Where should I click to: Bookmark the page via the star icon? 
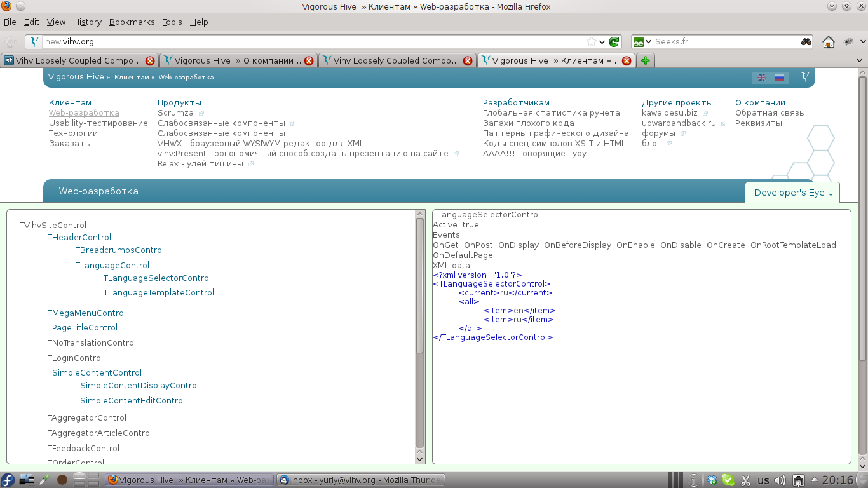tap(590, 41)
